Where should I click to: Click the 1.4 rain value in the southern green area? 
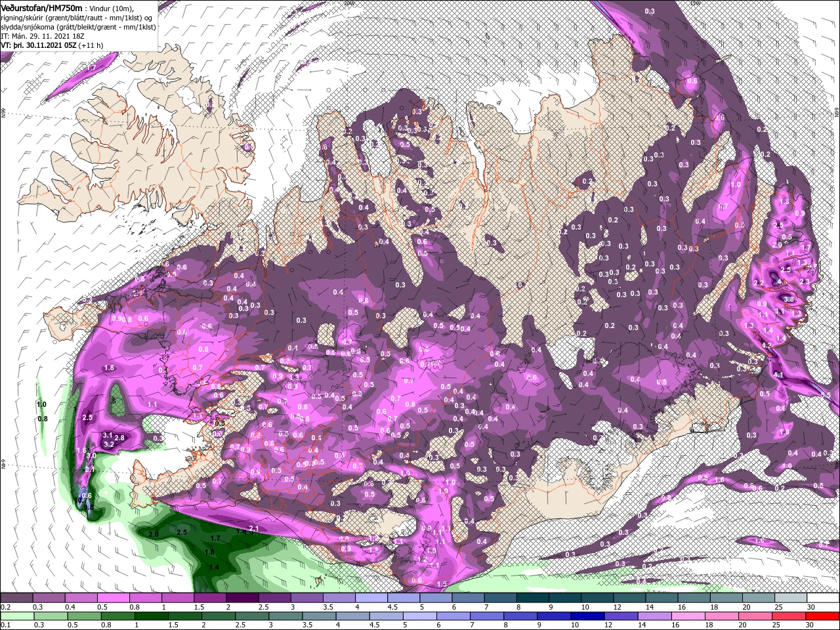[x=213, y=567]
